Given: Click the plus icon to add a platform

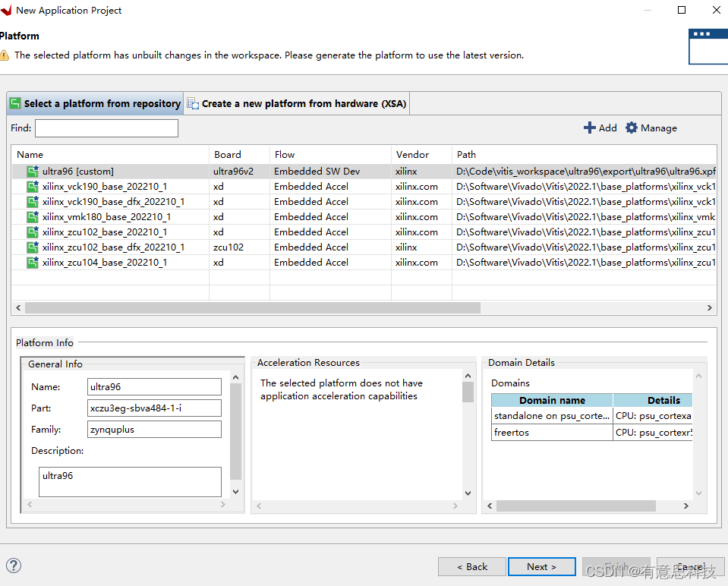Looking at the screenshot, I should tap(590, 128).
